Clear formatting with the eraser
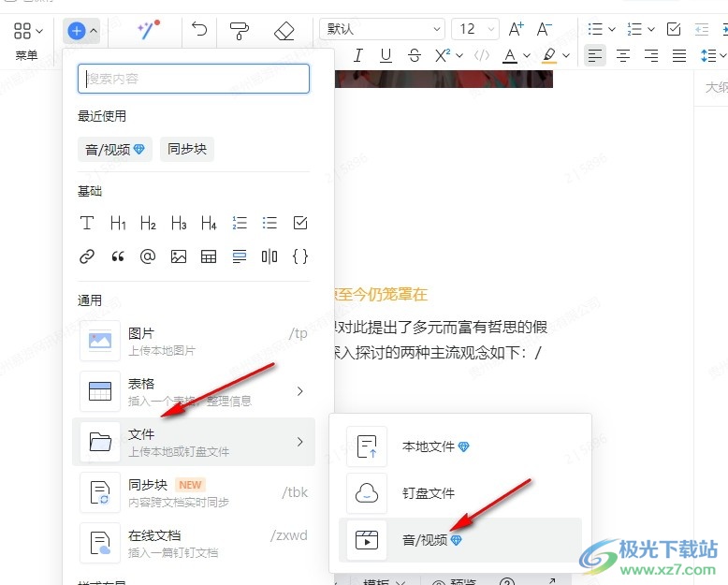 click(284, 31)
